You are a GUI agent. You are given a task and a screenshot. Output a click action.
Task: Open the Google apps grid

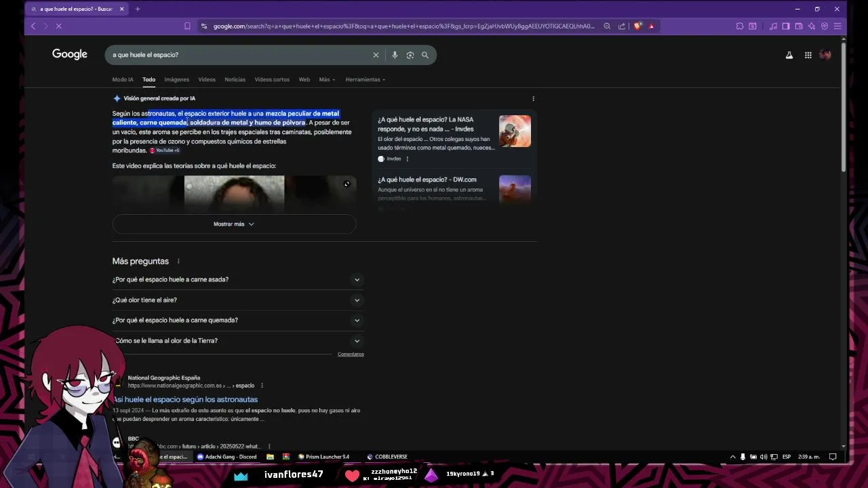[808, 55]
